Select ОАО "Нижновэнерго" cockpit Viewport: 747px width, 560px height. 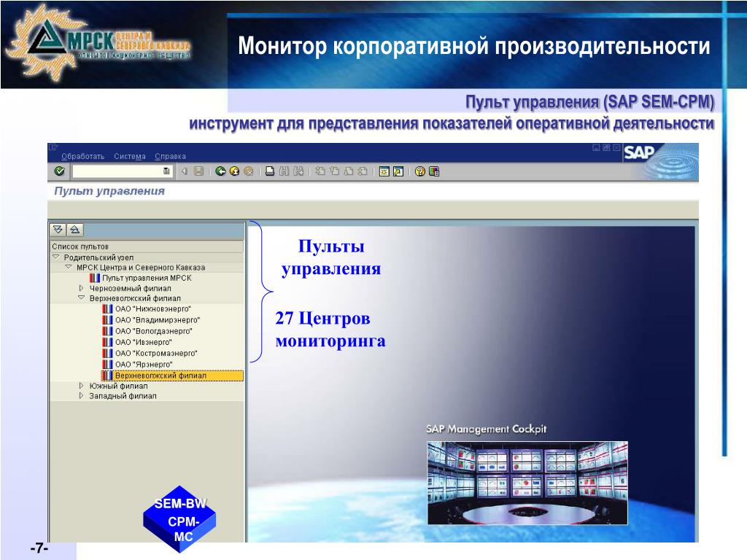click(153, 308)
